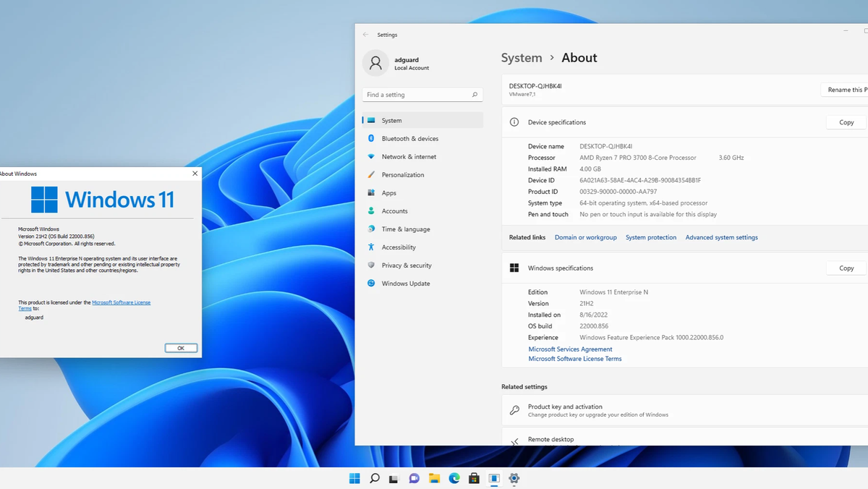Select the Experience value Feature Experience Pack

click(x=652, y=337)
